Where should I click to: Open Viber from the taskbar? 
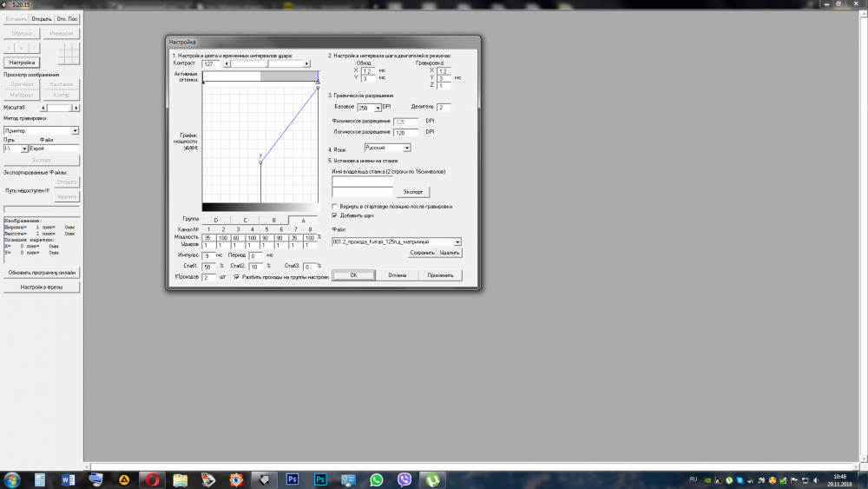tap(404, 479)
